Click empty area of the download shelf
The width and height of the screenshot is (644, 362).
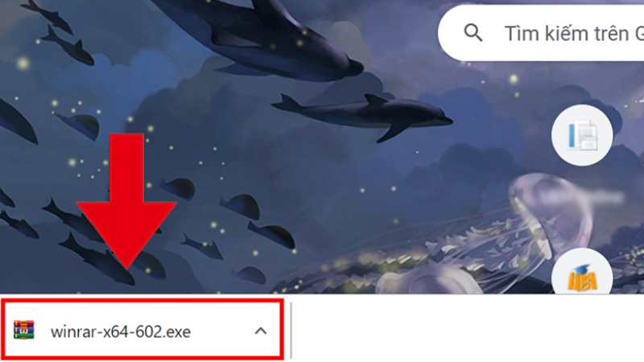tap(464, 328)
